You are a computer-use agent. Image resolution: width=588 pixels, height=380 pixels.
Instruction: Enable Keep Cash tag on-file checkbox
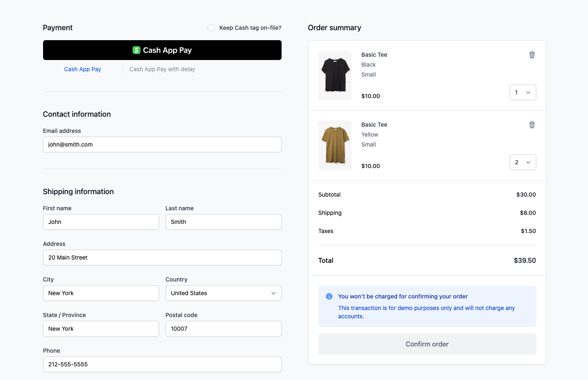211,28
